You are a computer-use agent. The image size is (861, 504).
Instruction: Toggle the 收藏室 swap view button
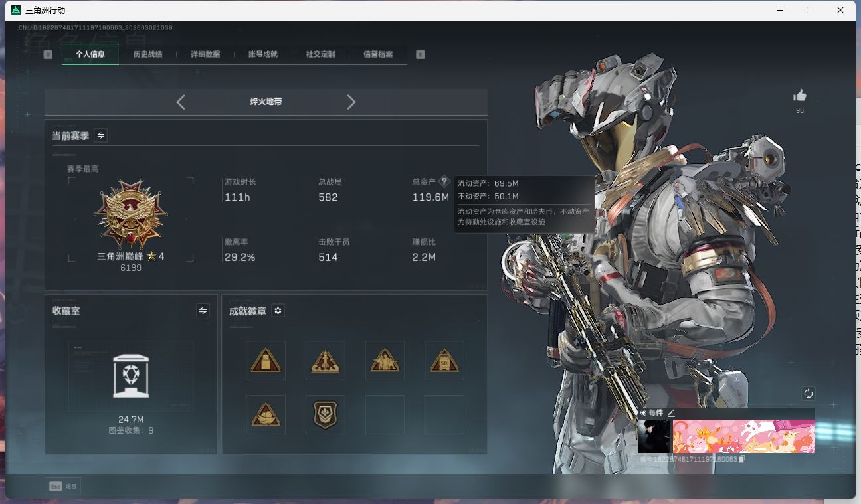point(203,311)
